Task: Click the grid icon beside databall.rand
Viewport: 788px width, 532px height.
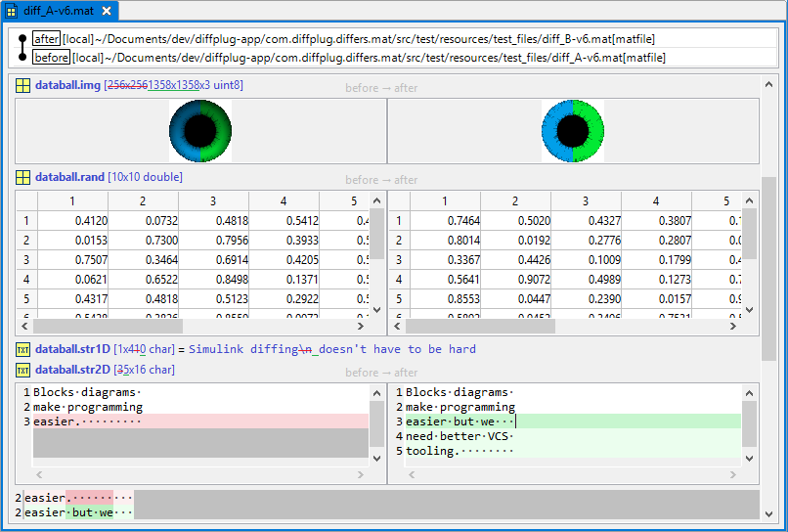Action: (x=22, y=177)
